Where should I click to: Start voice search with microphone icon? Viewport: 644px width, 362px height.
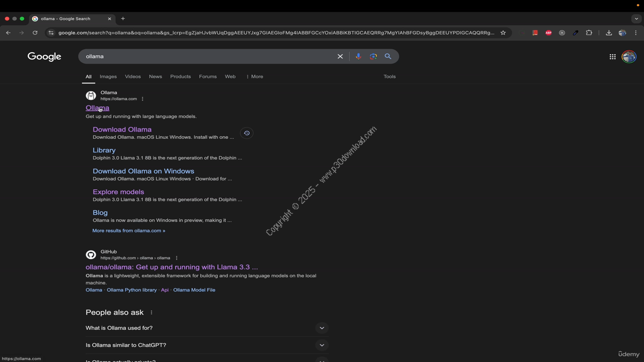point(358,56)
